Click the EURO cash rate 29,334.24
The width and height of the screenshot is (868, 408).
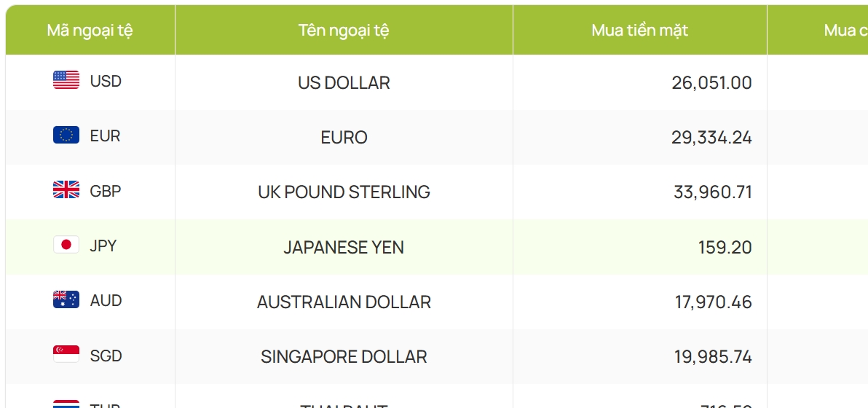pos(711,138)
